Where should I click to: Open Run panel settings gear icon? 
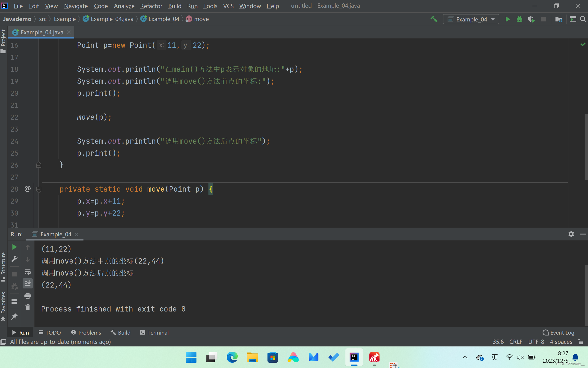pos(571,234)
